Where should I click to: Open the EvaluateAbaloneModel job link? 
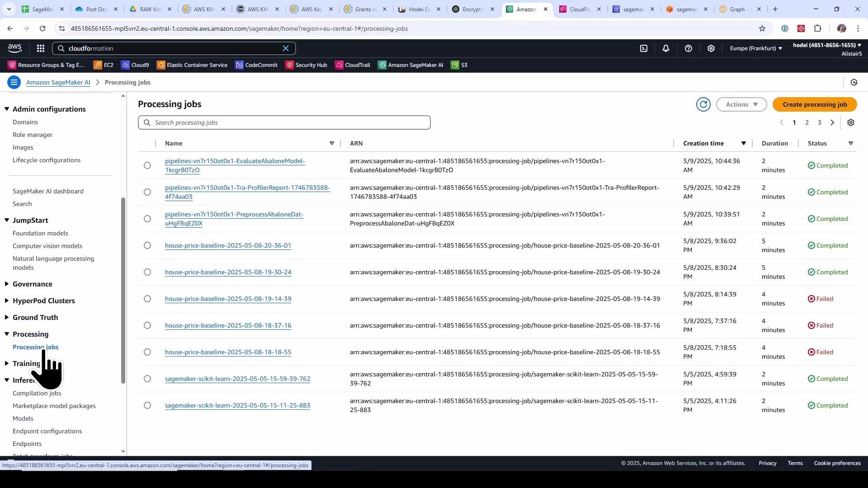pos(235,166)
